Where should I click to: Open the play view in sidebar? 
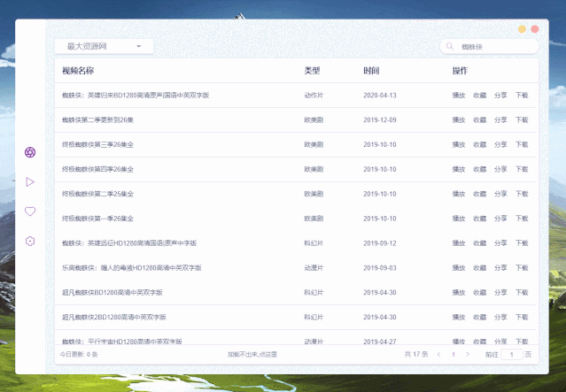point(30,181)
